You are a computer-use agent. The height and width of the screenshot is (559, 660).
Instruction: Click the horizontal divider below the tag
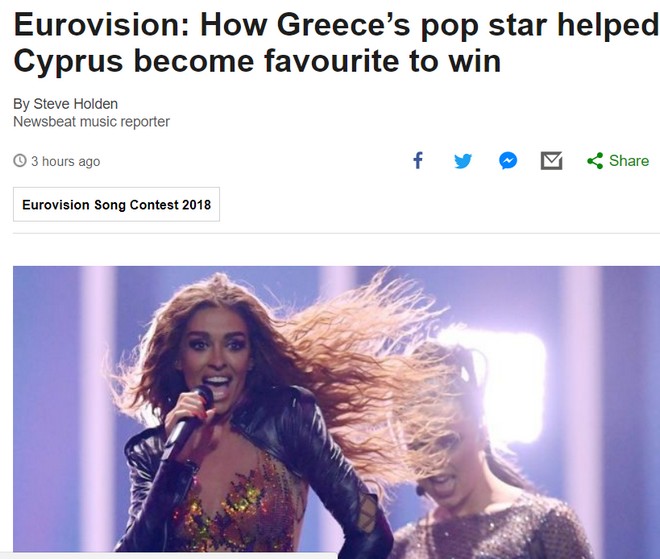coord(336,233)
